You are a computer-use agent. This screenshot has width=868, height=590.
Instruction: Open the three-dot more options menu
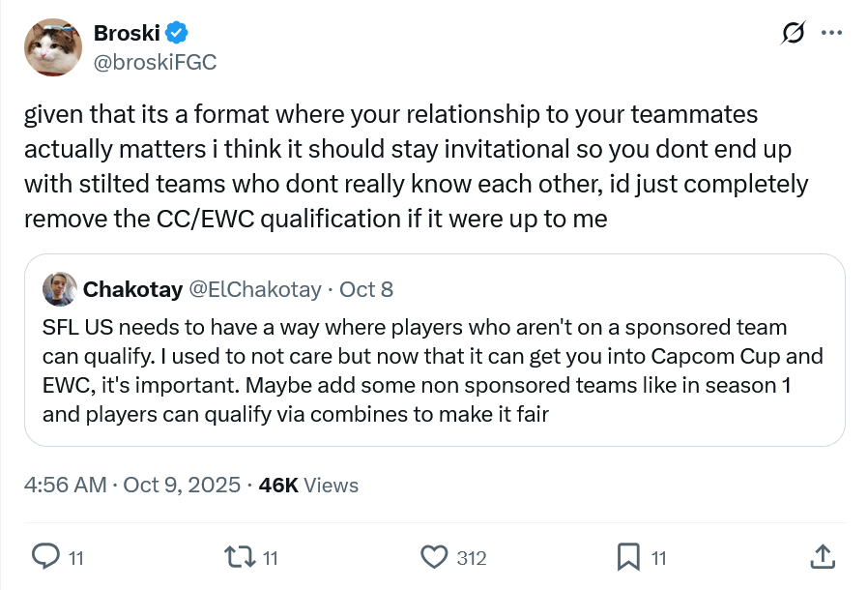point(831,33)
